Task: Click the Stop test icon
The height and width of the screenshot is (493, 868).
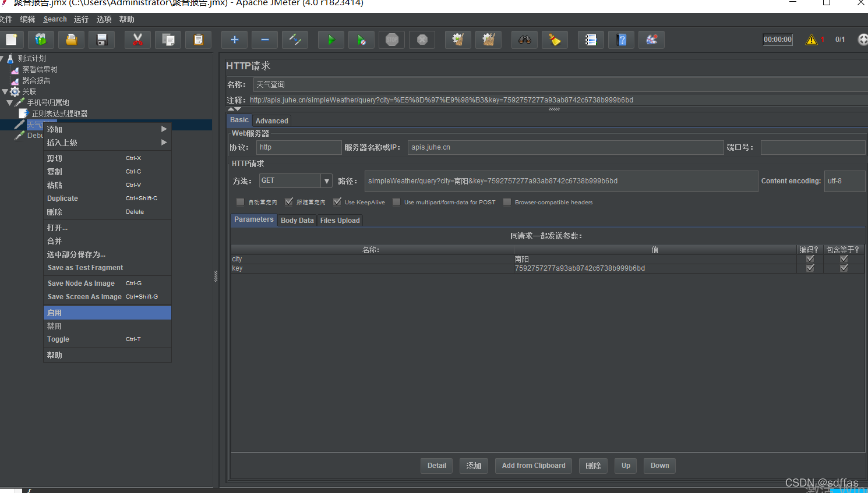Action: coord(391,40)
